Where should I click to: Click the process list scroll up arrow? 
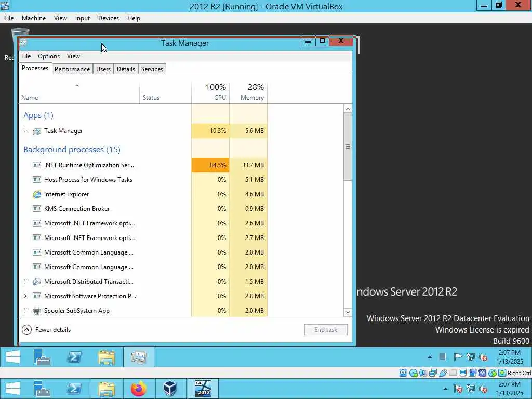pos(348,109)
